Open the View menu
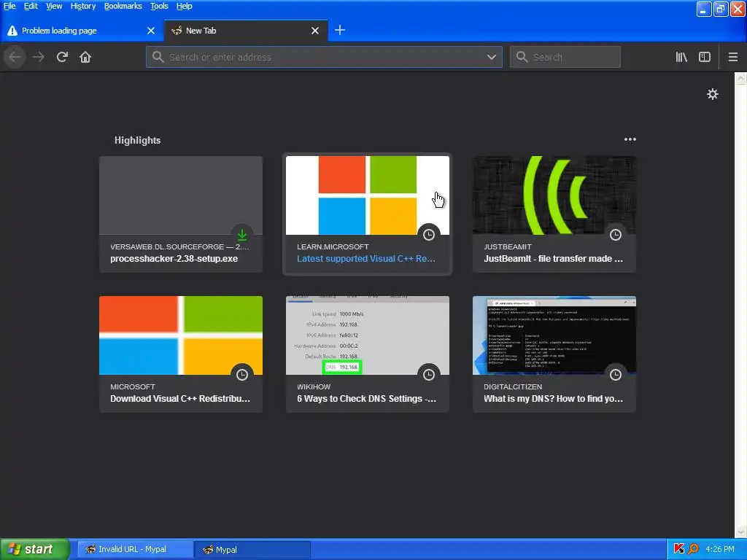The image size is (747, 560). point(54,6)
